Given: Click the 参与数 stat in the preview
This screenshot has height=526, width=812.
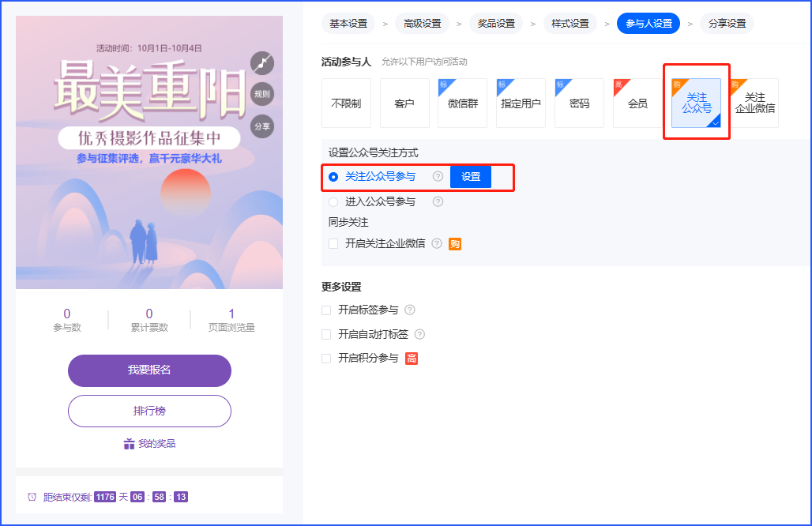Looking at the screenshot, I should pyautogui.click(x=67, y=320).
